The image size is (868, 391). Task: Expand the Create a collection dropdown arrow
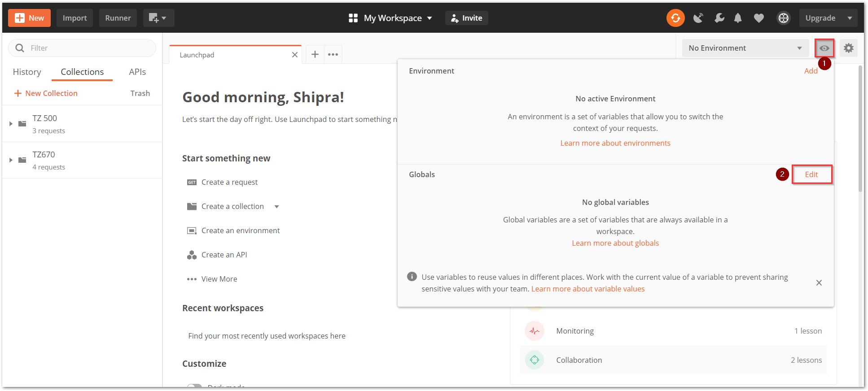pos(276,207)
